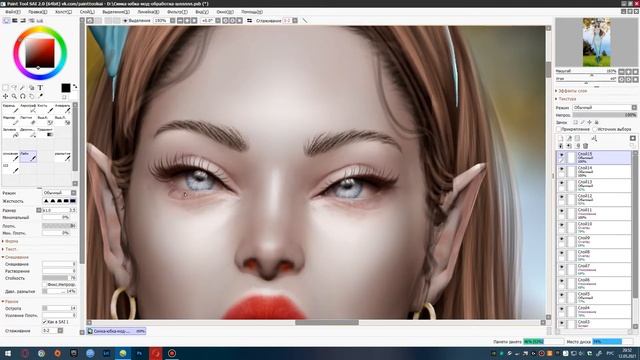Open the red recording app in taskbar

pyautogui.click(x=172, y=353)
